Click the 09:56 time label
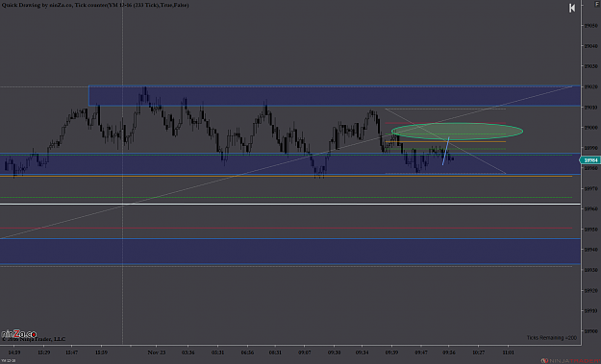The width and height of the screenshot is (601, 364). (x=449, y=352)
